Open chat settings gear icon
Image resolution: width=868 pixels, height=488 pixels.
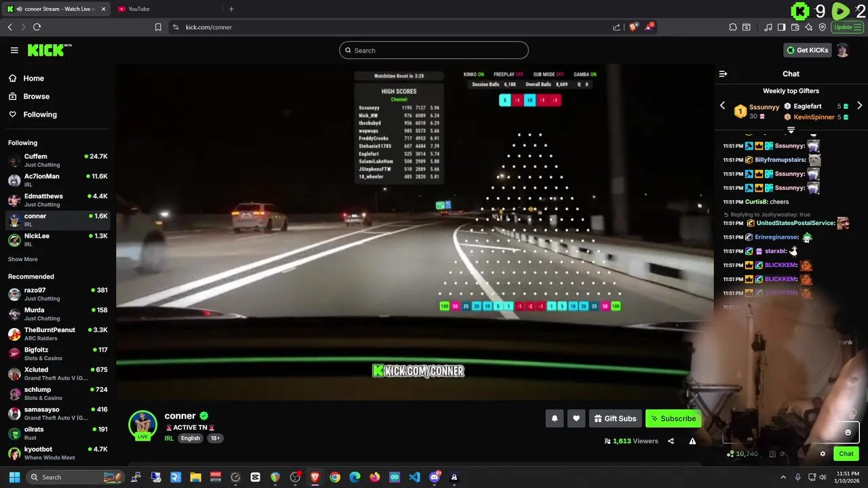click(x=823, y=454)
